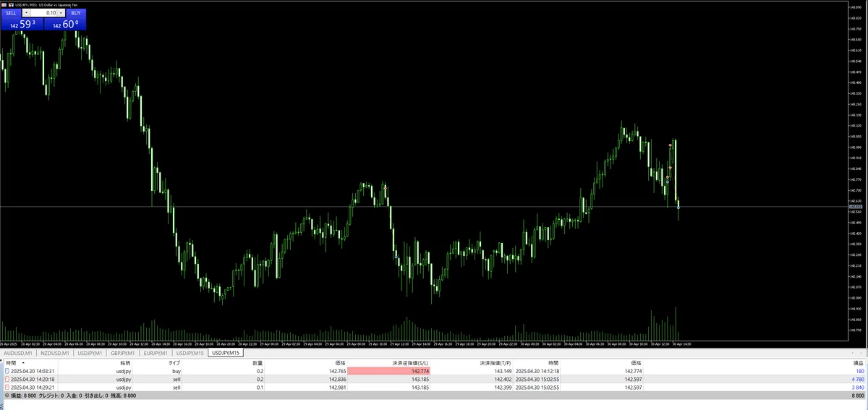868x410 pixels.
Task: Click the 142.402 take-profit cell
Action: [x=503, y=379]
